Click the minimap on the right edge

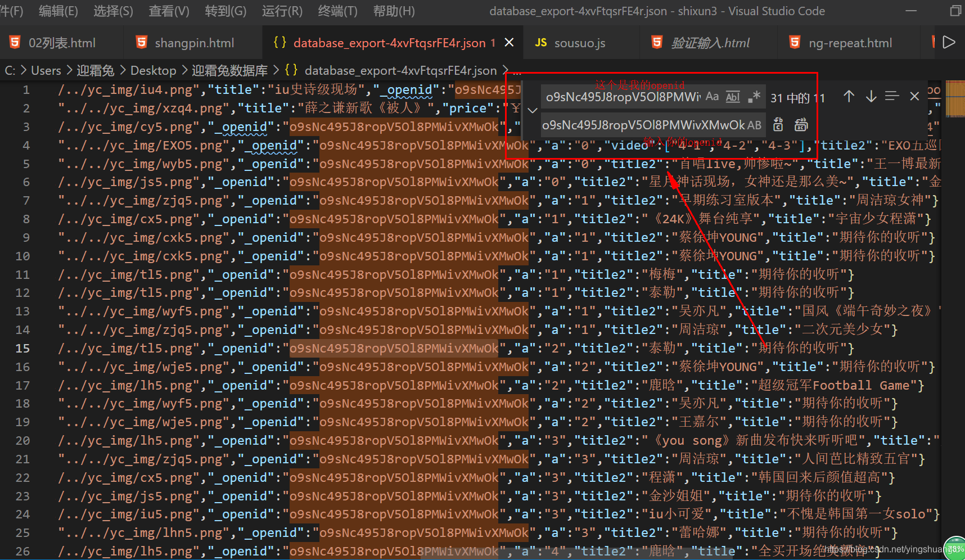tap(955, 99)
